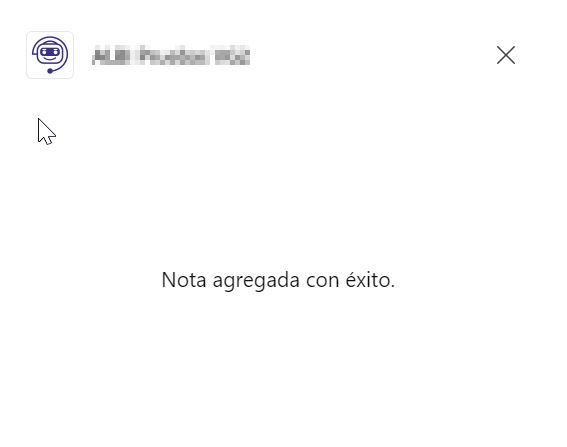The height and width of the screenshot is (447, 567).
Task: Select the bot app logo tile
Action: click(50, 55)
